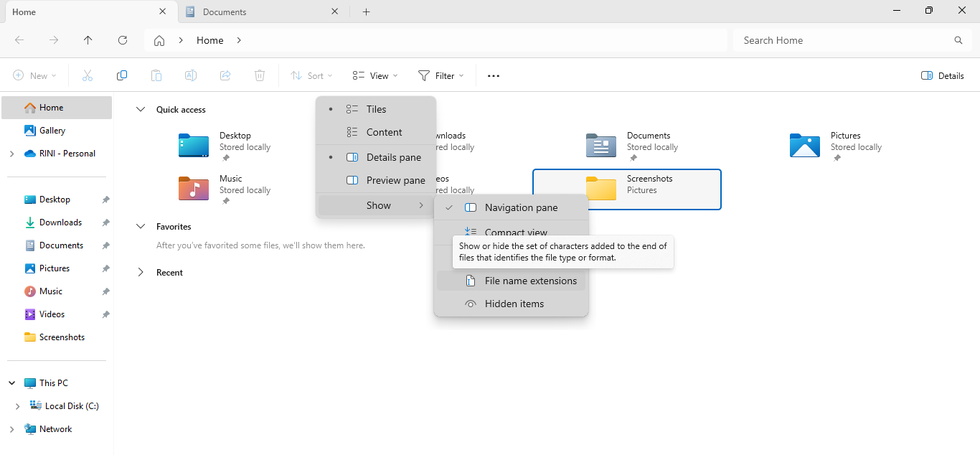980x455 pixels.
Task: Open the See more three-dots menu
Action: (494, 75)
